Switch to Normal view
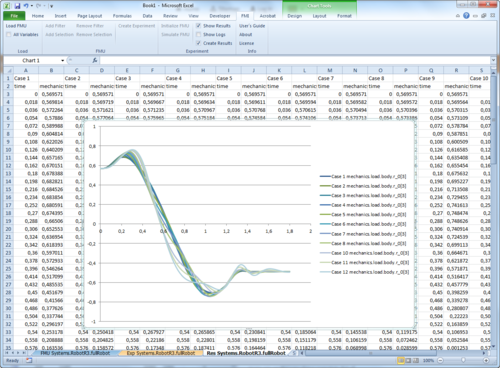 pyautogui.click(x=401, y=360)
